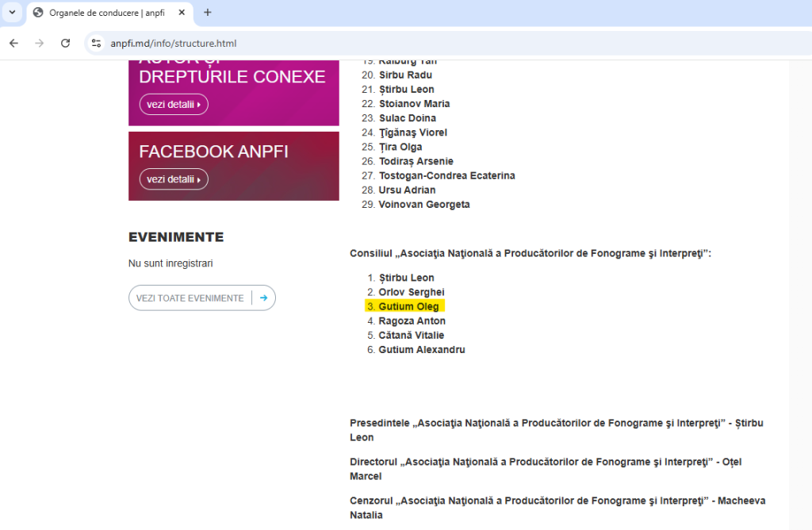Click the browser forward arrow
Screen dimensions: 812x530
coord(40,44)
